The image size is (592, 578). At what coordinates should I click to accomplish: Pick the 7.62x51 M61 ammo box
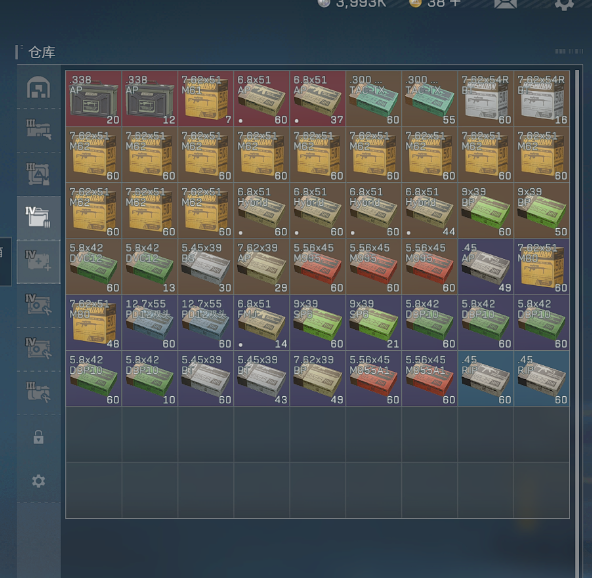[206, 98]
